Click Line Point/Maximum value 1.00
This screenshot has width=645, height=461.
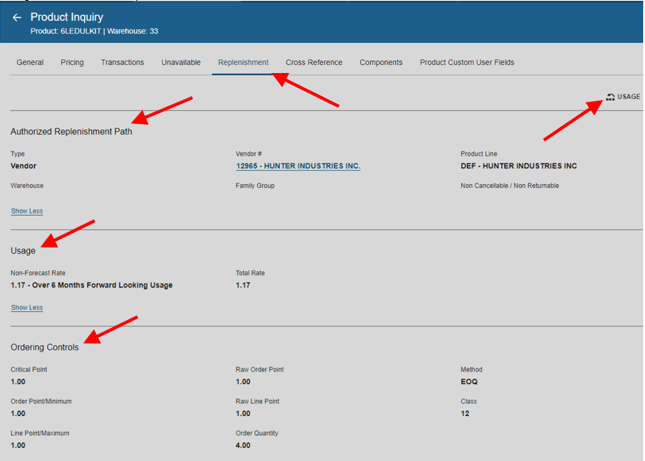click(x=18, y=445)
